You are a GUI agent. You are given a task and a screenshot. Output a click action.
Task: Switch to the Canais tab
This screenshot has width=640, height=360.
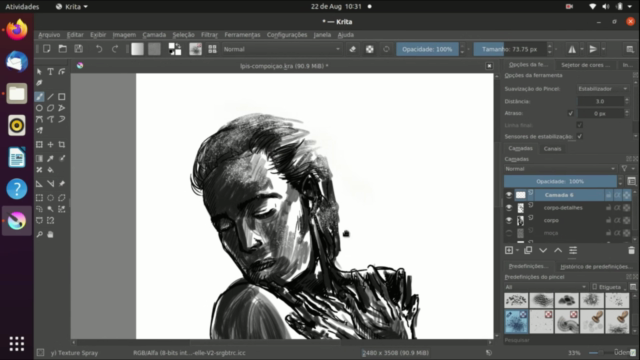(552, 149)
